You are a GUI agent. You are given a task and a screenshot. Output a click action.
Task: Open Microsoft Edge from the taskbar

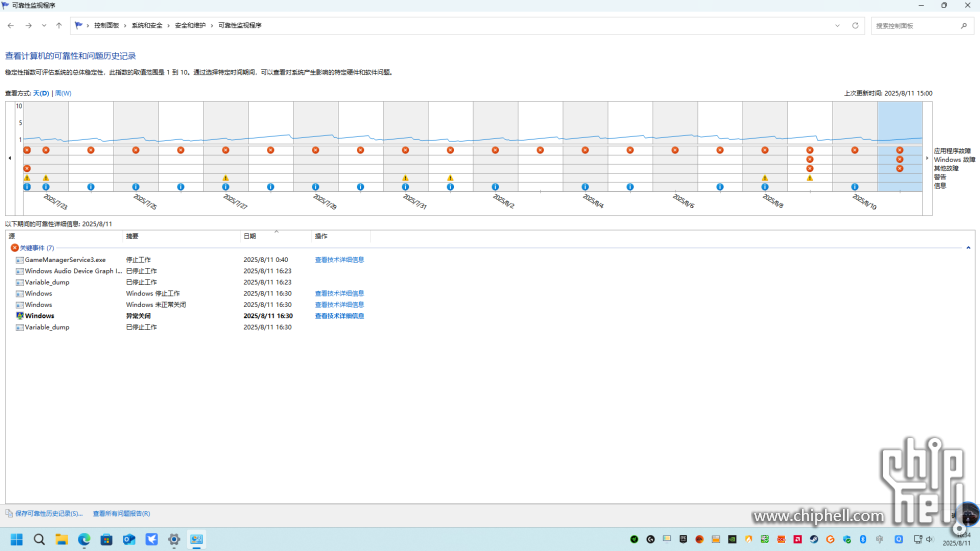(x=84, y=539)
